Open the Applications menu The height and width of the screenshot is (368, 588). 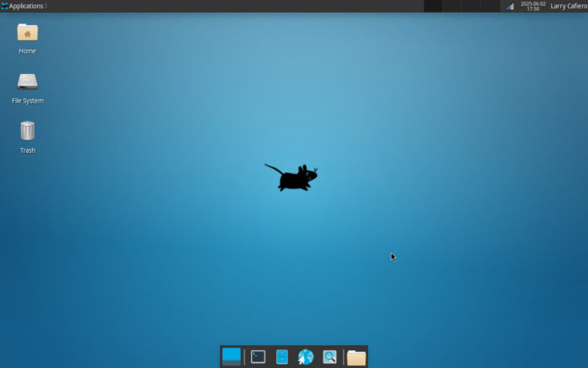[23, 6]
